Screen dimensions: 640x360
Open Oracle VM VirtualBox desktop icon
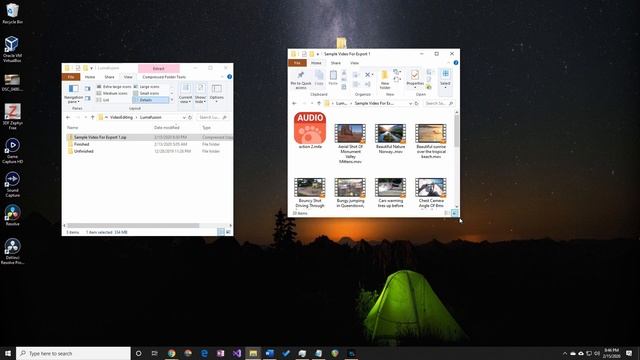[12, 49]
